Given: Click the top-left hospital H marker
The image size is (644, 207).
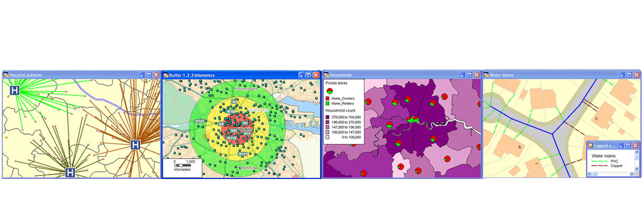Looking at the screenshot, I should pyautogui.click(x=15, y=91).
